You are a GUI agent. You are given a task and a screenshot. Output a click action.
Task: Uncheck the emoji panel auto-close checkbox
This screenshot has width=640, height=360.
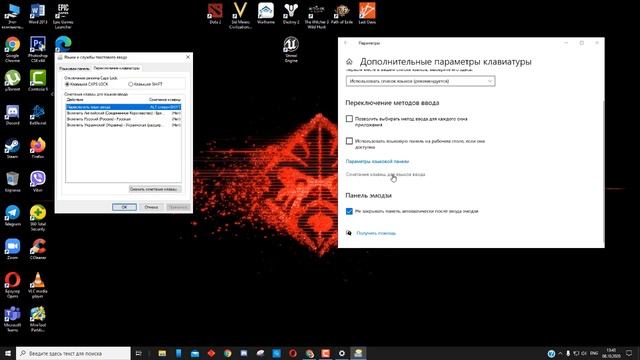click(x=349, y=211)
